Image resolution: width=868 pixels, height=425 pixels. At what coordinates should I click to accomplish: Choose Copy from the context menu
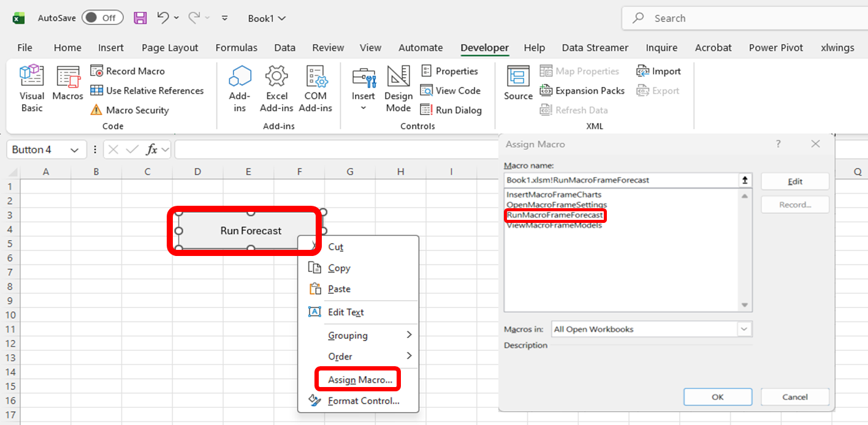pyautogui.click(x=358, y=268)
